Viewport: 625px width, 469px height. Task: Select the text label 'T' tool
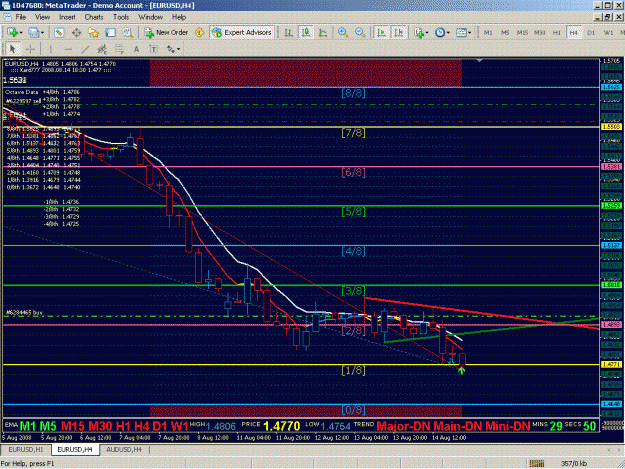(153, 49)
